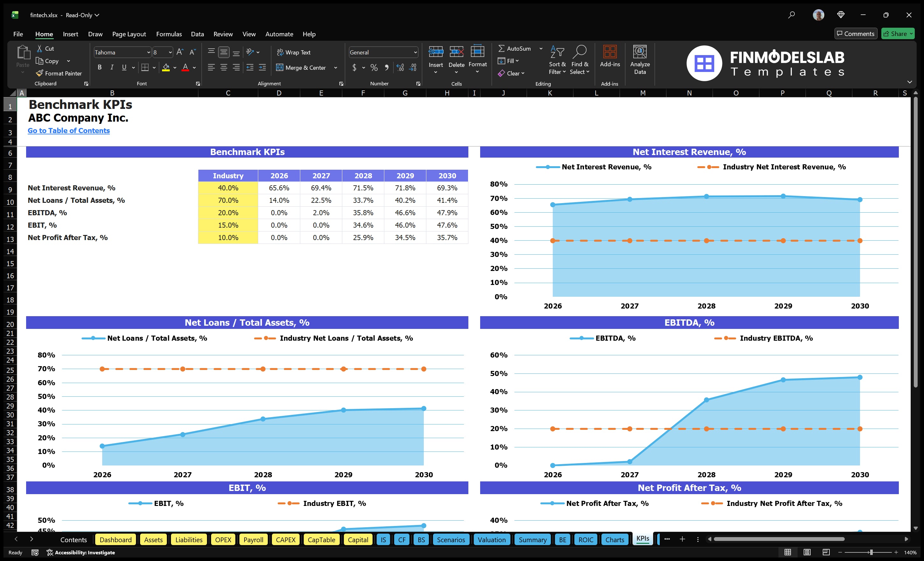
Task: Select the Format Painter tool
Action: tap(59, 73)
